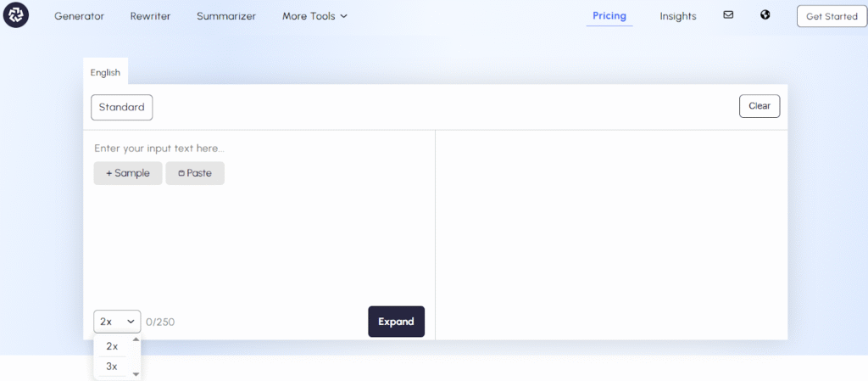Click the dropdown list's down scroll arrow
Image resolution: width=868 pixels, height=381 pixels.
[x=136, y=374]
